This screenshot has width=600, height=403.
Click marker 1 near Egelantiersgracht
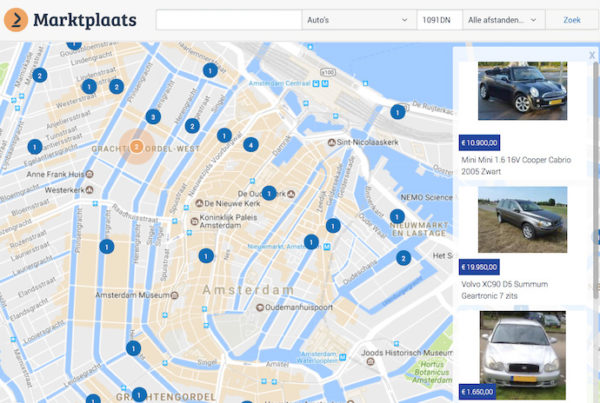click(35, 147)
